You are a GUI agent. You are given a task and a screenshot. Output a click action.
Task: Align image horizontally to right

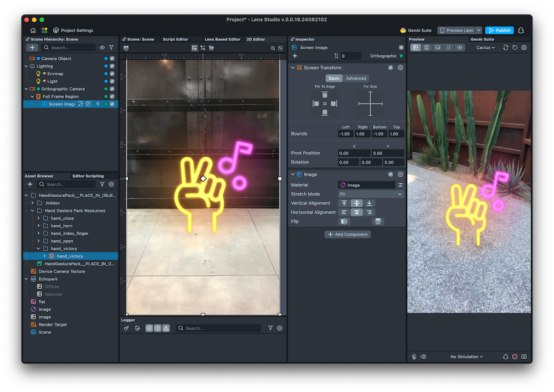(x=370, y=212)
